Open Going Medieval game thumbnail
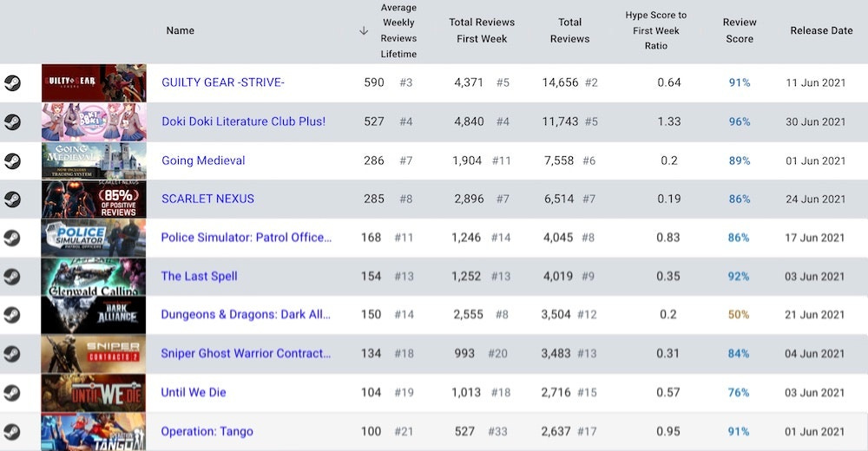The image size is (868, 451). [94, 161]
